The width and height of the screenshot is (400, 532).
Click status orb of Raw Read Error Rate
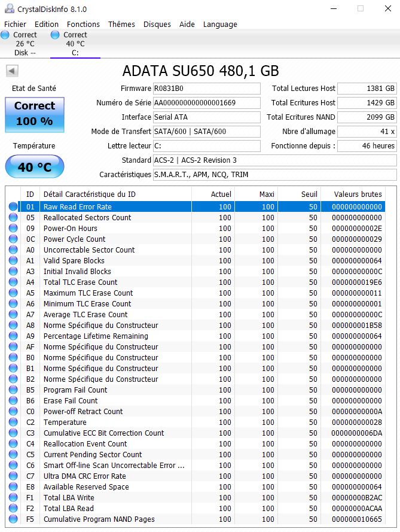point(13,206)
